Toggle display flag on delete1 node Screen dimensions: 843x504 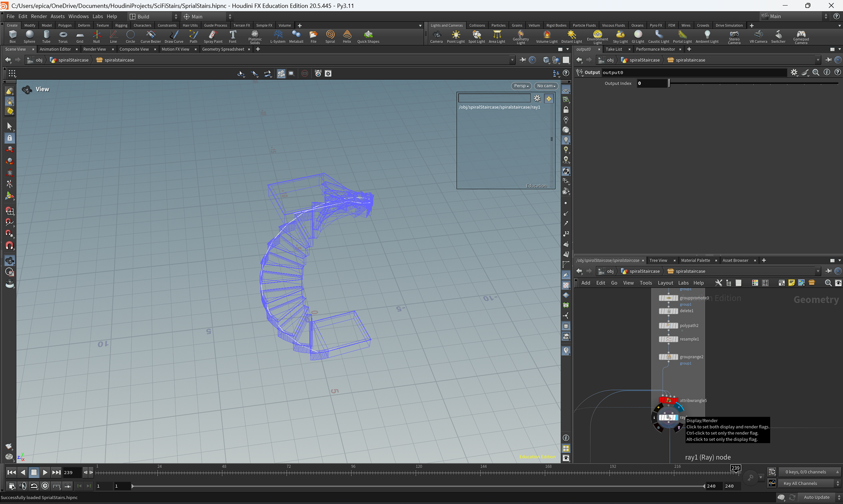pos(676,311)
